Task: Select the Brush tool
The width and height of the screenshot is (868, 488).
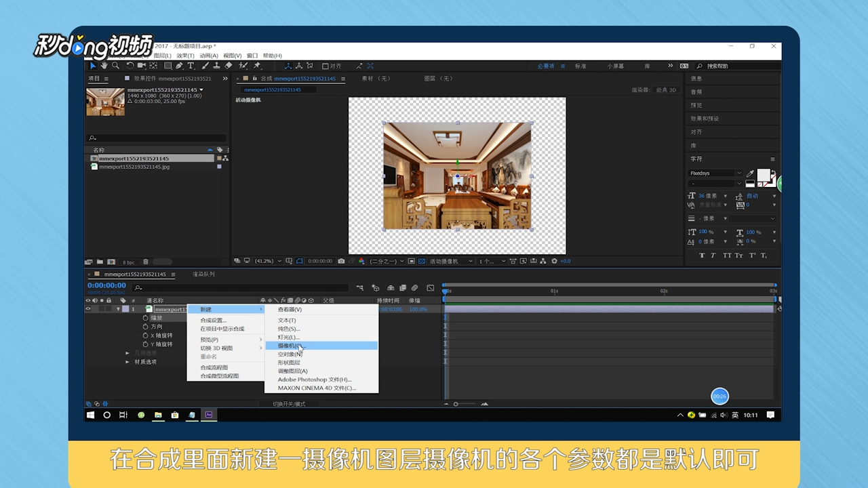Action: click(x=205, y=66)
